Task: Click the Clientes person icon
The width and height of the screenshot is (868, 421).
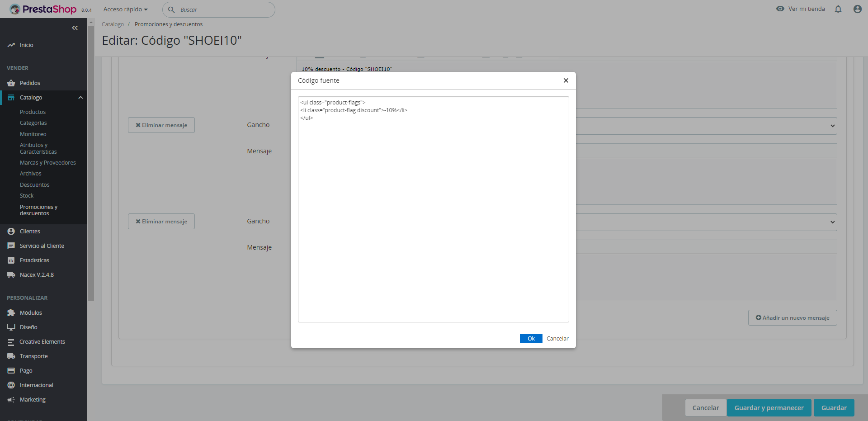Action: tap(11, 232)
